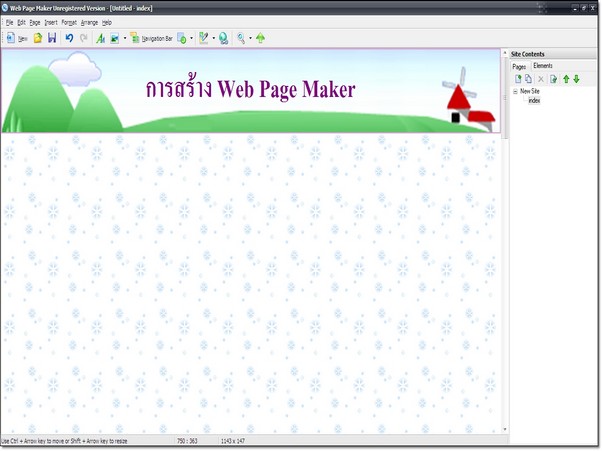
Task: Click the title bar app icon
Action: [5, 7]
